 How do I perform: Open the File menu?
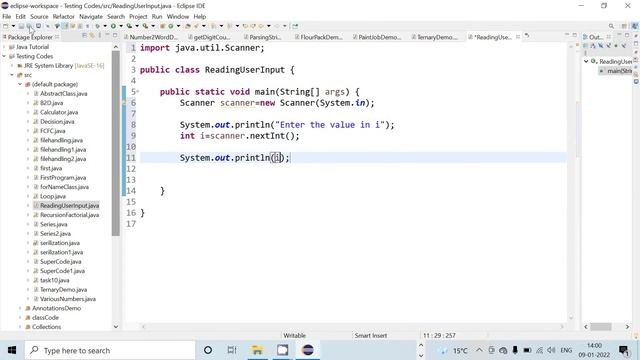7,16
